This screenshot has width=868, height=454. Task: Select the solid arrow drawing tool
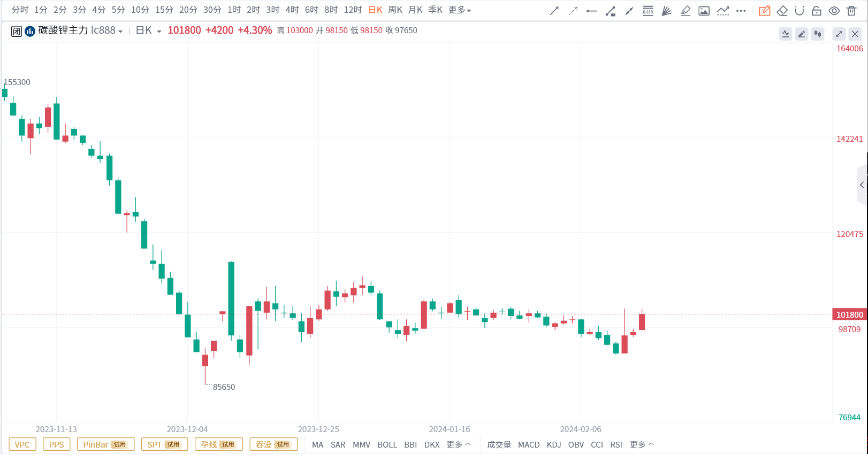pos(554,11)
